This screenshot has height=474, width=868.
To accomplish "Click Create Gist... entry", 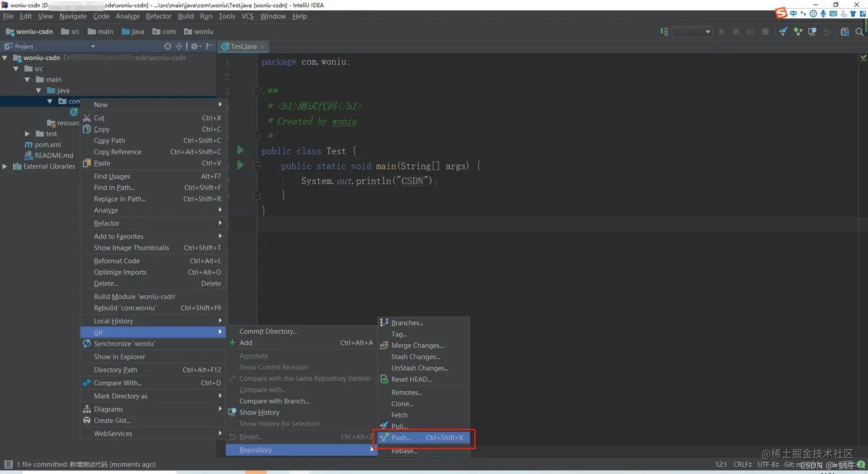I will coord(153,421).
